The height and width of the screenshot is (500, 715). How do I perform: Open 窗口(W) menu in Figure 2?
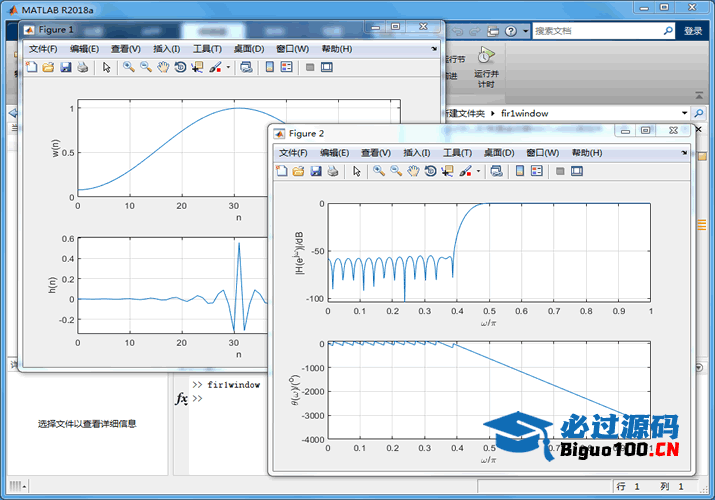pos(543,153)
